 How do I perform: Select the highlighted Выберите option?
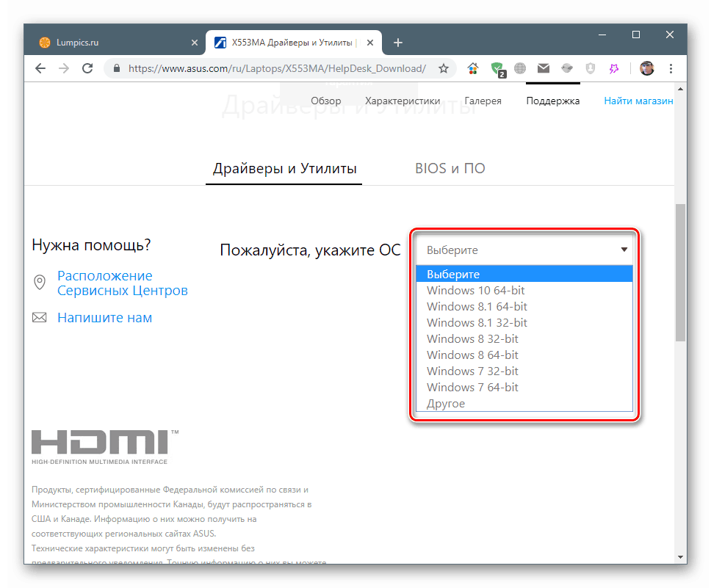tap(524, 275)
